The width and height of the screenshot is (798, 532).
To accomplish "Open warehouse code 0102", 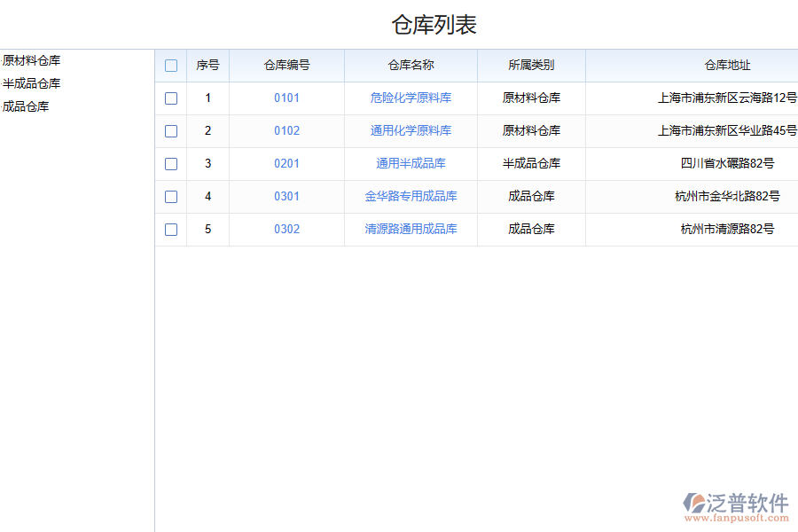I will [287, 131].
